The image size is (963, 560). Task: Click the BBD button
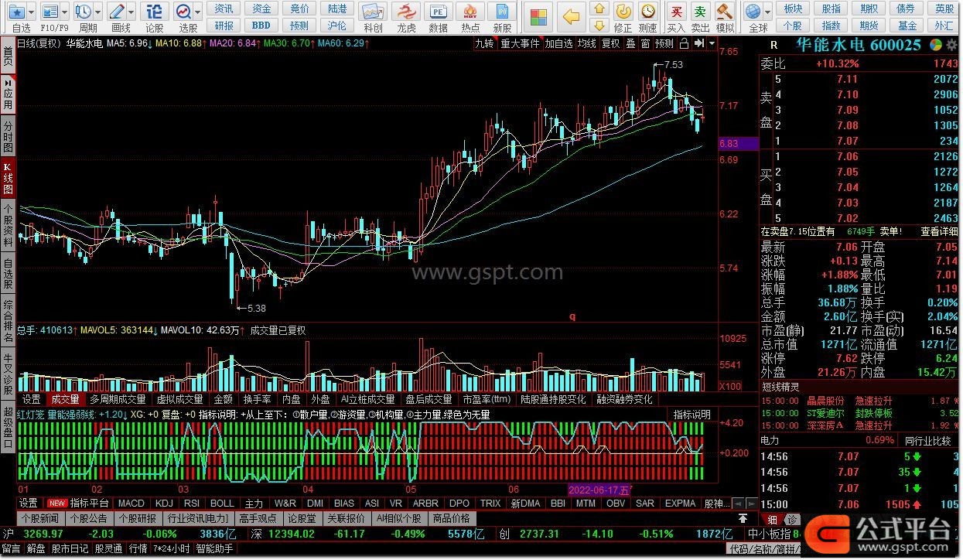coord(261,25)
